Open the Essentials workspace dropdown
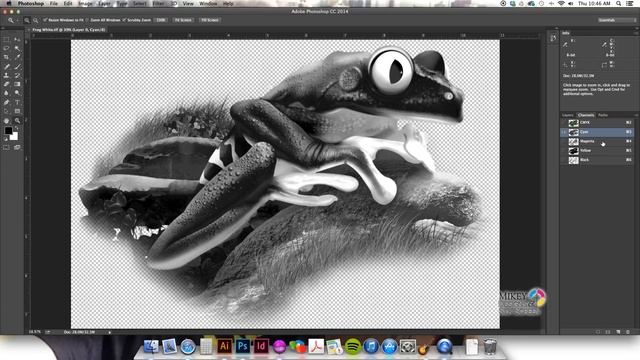Image resolution: width=640 pixels, height=360 pixels. [x=616, y=20]
